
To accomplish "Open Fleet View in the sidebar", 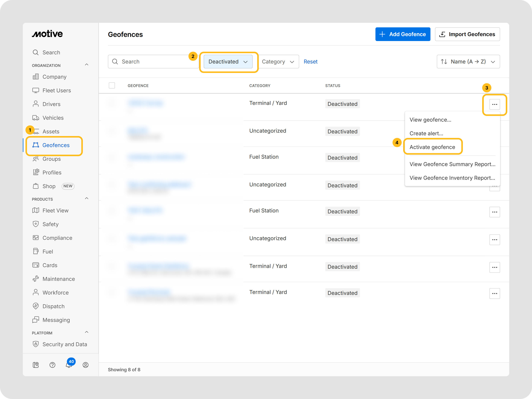I will coord(55,211).
